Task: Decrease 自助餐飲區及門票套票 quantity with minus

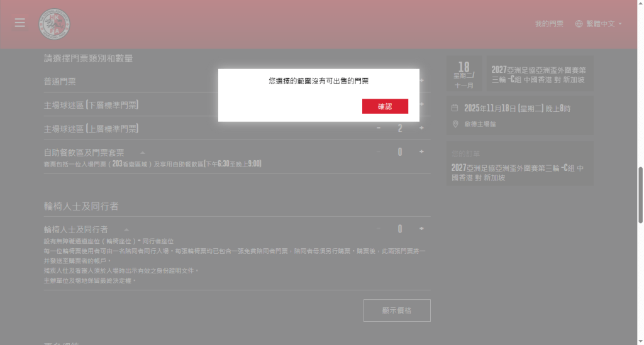Action: click(x=378, y=152)
